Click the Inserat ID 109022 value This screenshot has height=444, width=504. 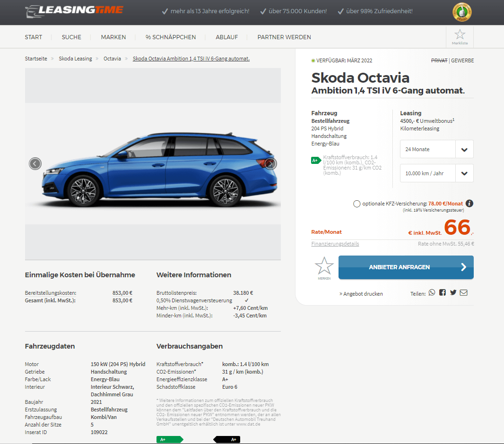[99, 432]
